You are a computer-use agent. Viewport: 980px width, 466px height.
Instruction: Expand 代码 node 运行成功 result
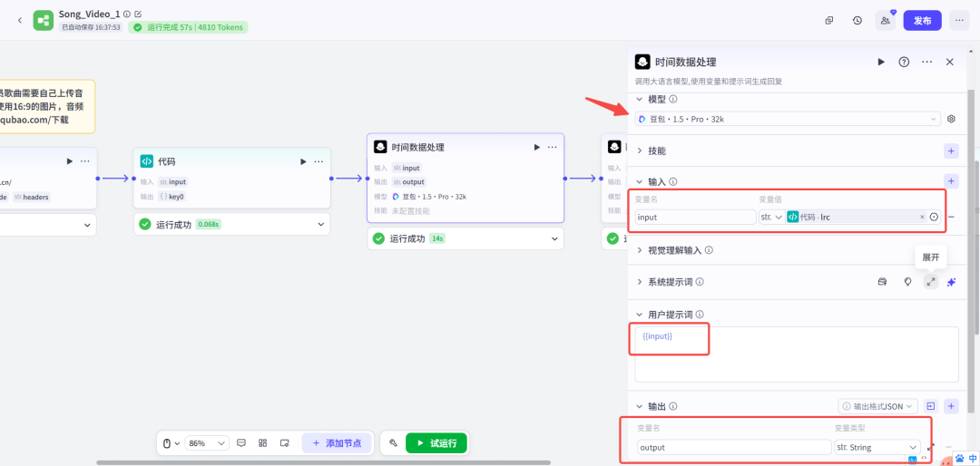pos(322,224)
